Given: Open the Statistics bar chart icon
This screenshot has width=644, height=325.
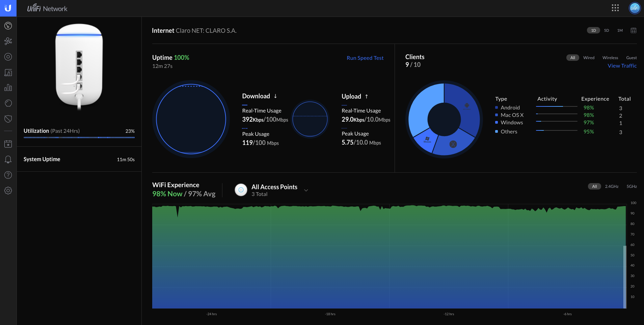Looking at the screenshot, I should [x=8, y=88].
